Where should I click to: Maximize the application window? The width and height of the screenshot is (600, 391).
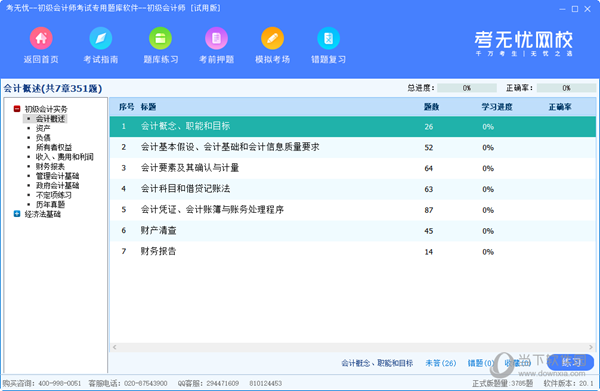pyautogui.click(x=575, y=9)
